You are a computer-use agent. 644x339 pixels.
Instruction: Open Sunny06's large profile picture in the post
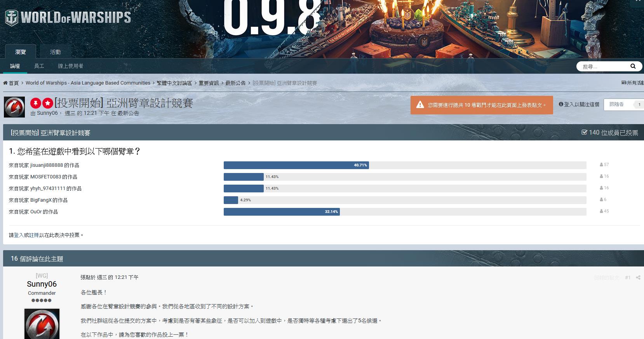coord(42,324)
